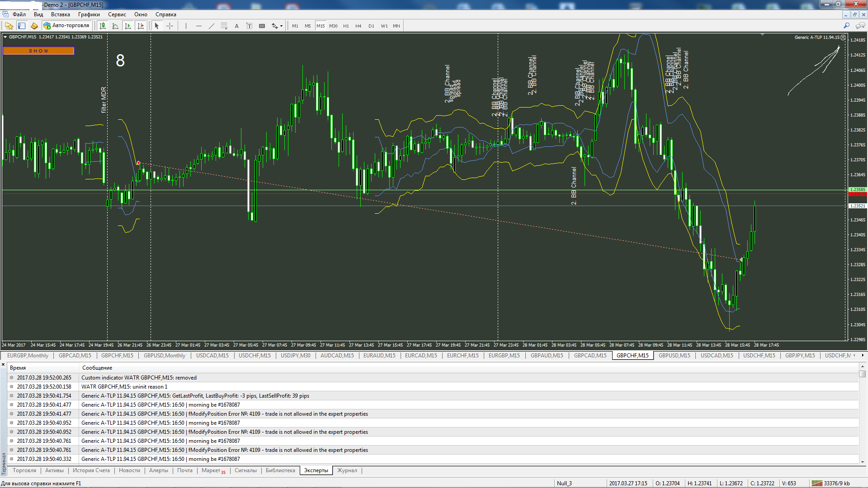Draw a vertical line tool

coord(186,26)
